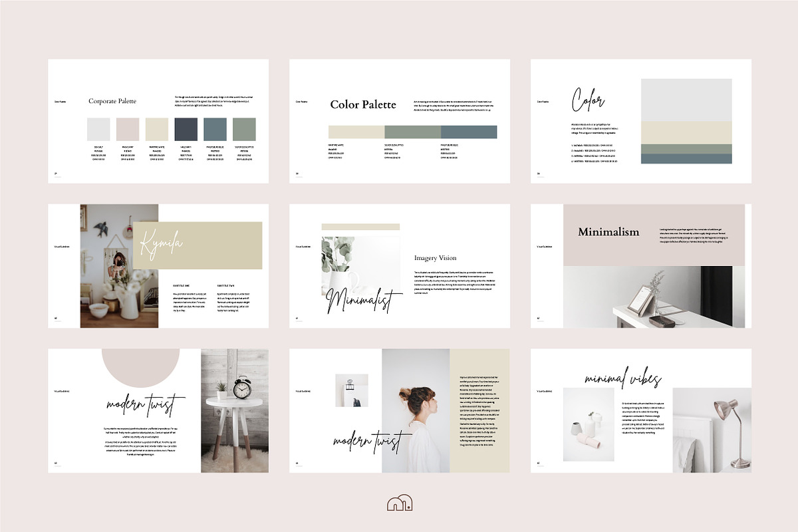Click the 'Kymila' script title
Screen dimensions: 798x532
coord(160,244)
